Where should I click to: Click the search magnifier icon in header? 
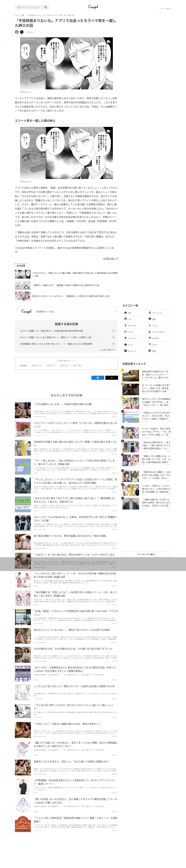click(46, 7)
